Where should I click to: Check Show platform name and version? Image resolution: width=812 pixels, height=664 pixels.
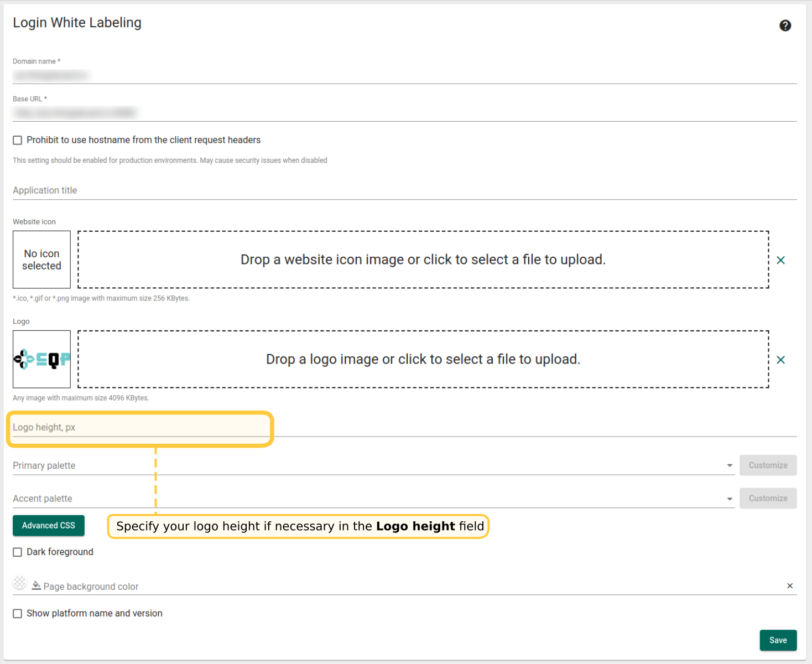(x=18, y=614)
